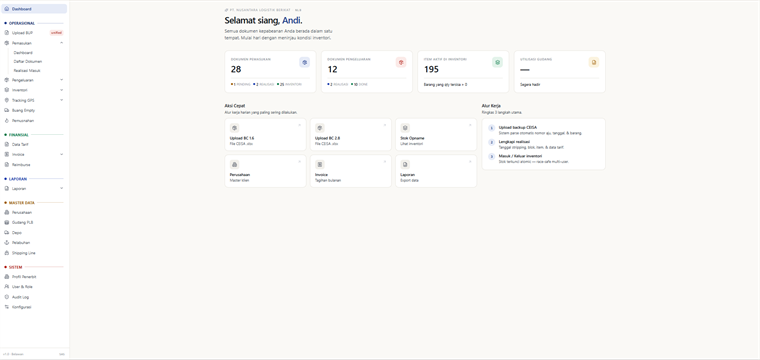Click the truck icon for Buang Empty
Image resolution: width=760 pixels, height=360 pixels.
click(7, 110)
